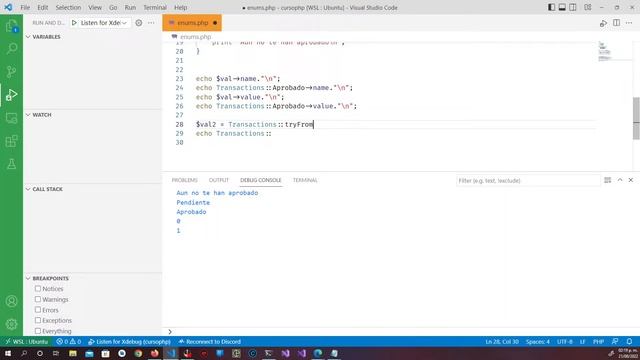640x360 pixels.
Task: Open the Go menu
Action: 113,7
